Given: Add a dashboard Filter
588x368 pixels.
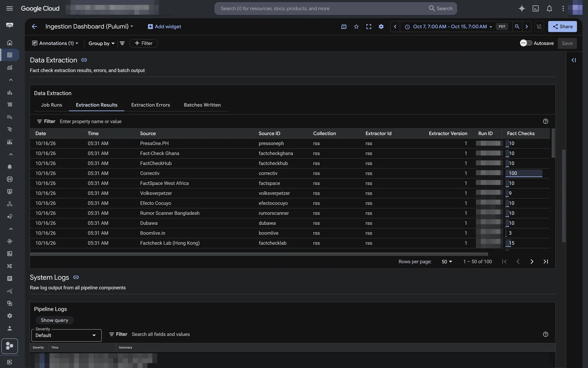Looking at the screenshot, I should pyautogui.click(x=144, y=43).
